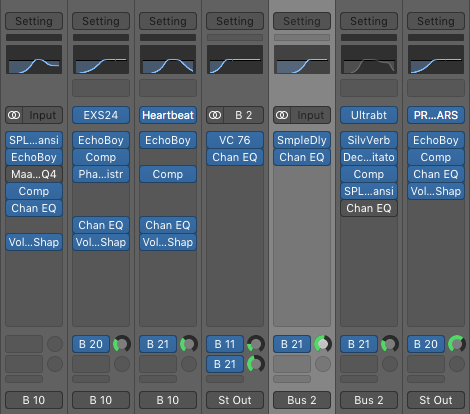Click B 11 send slot
The height and width of the screenshot is (414, 470).
tap(225, 344)
